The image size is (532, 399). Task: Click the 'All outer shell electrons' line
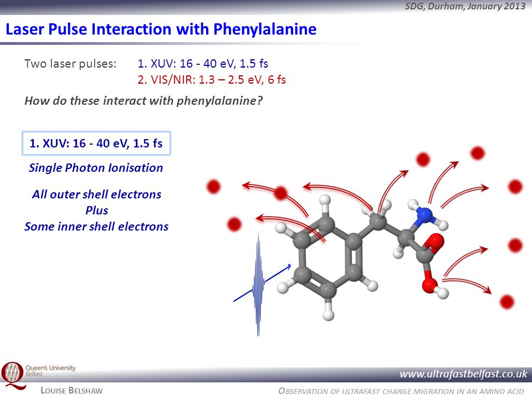click(96, 195)
